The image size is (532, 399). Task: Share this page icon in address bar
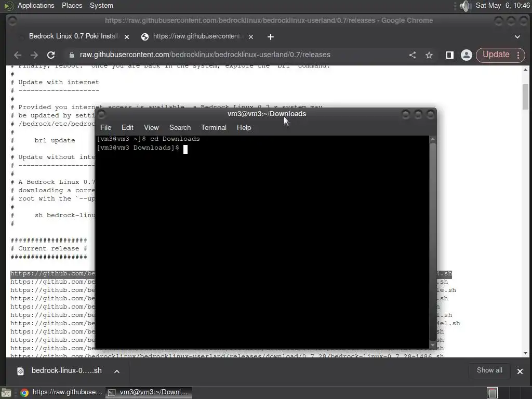point(412,55)
